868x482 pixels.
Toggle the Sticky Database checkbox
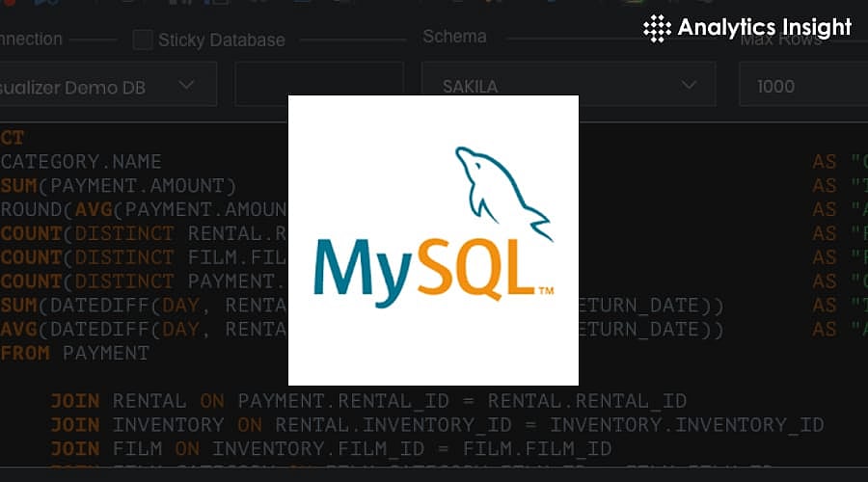coord(143,40)
